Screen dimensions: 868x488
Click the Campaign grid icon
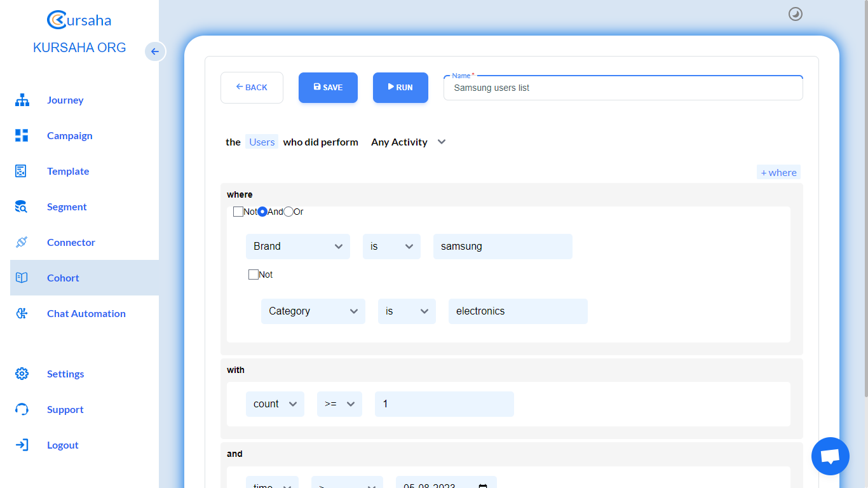click(x=22, y=135)
